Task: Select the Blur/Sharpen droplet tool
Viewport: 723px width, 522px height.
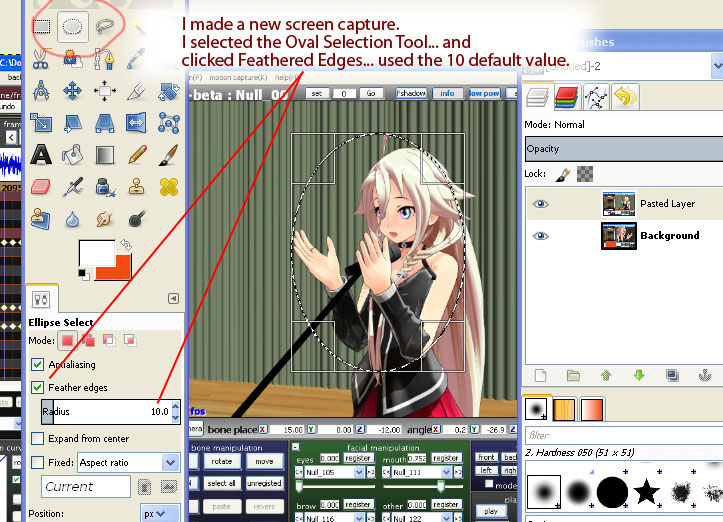Action: click(x=72, y=219)
